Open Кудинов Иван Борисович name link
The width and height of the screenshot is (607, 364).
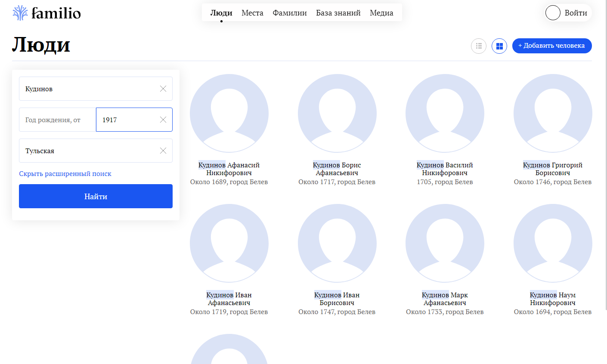337,299
